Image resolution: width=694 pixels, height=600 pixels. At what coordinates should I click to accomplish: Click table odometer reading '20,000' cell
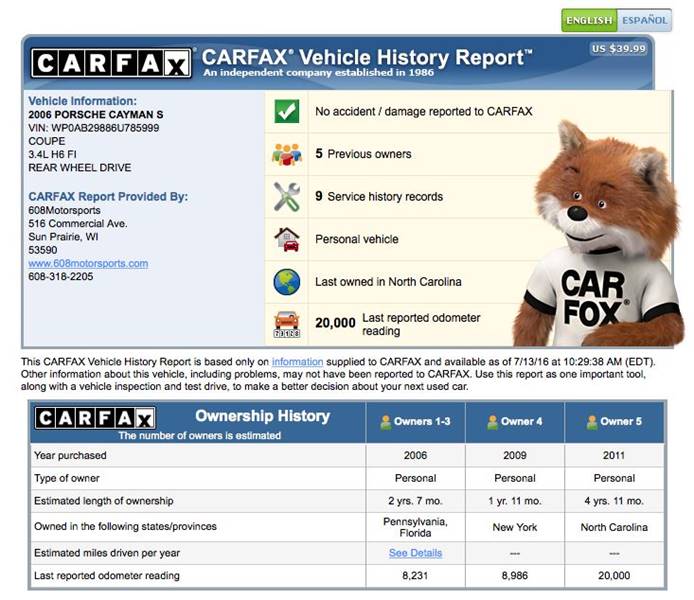[614, 576]
